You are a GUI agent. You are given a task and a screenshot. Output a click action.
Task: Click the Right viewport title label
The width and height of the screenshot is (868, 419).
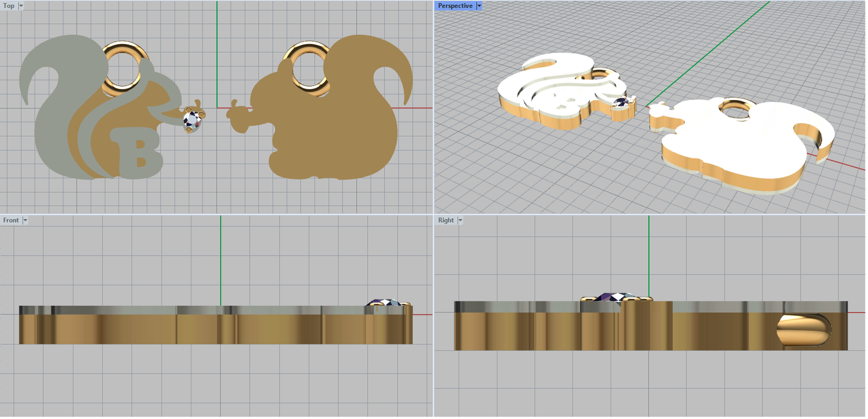pyautogui.click(x=445, y=220)
